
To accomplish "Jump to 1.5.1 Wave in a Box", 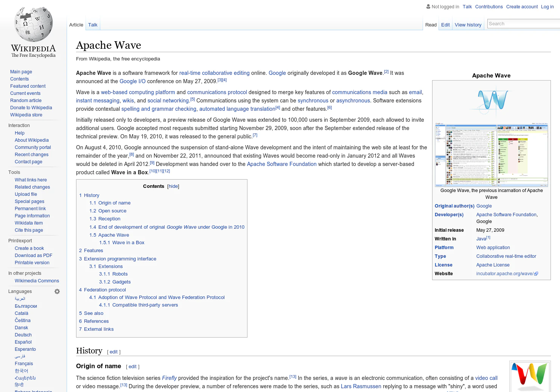I will pos(122,243).
